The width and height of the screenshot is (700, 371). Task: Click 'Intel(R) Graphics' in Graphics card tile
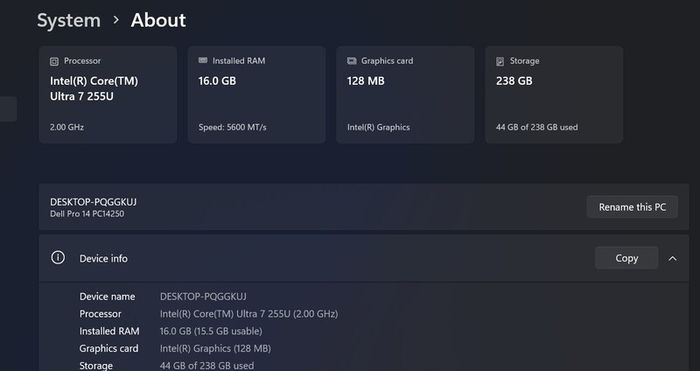pyautogui.click(x=379, y=127)
